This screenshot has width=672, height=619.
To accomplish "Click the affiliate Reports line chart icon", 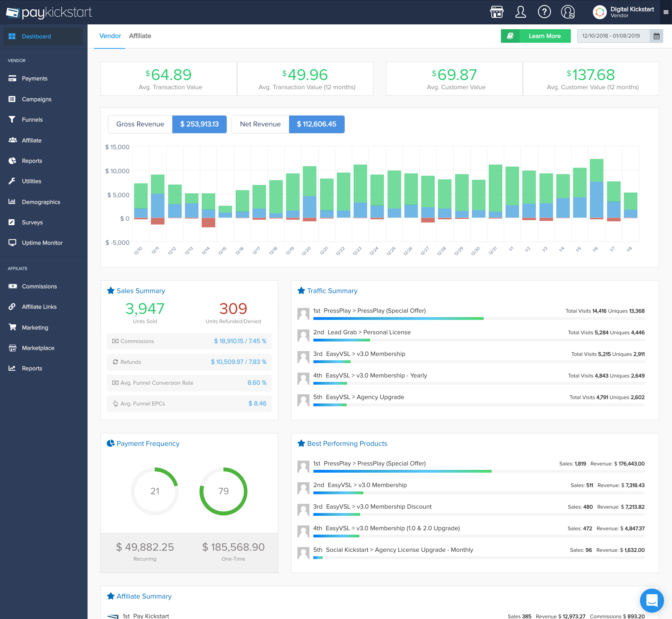I will pos(12,368).
